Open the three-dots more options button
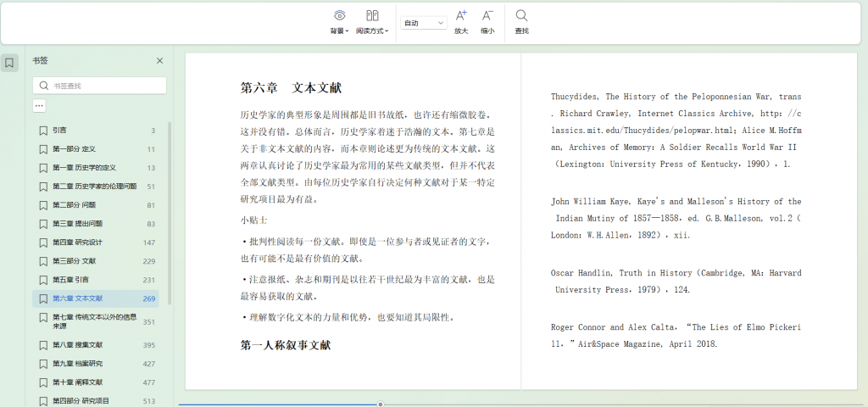 click(x=39, y=105)
